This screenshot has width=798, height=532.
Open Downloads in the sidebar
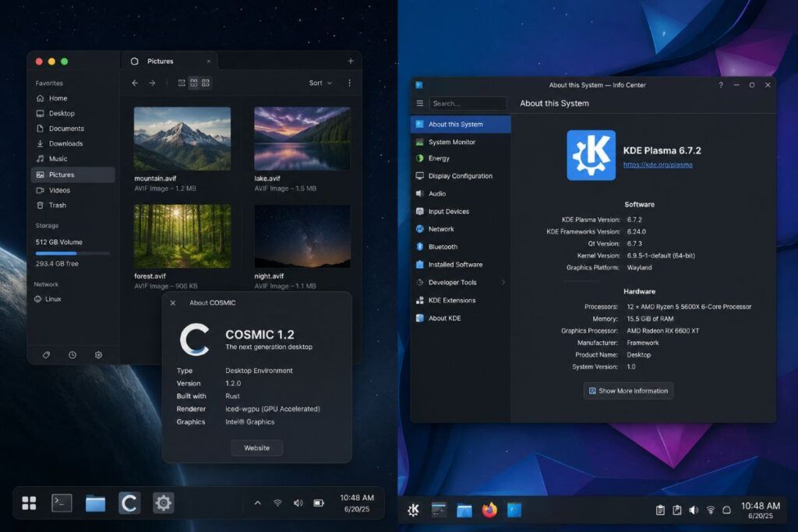72,143
